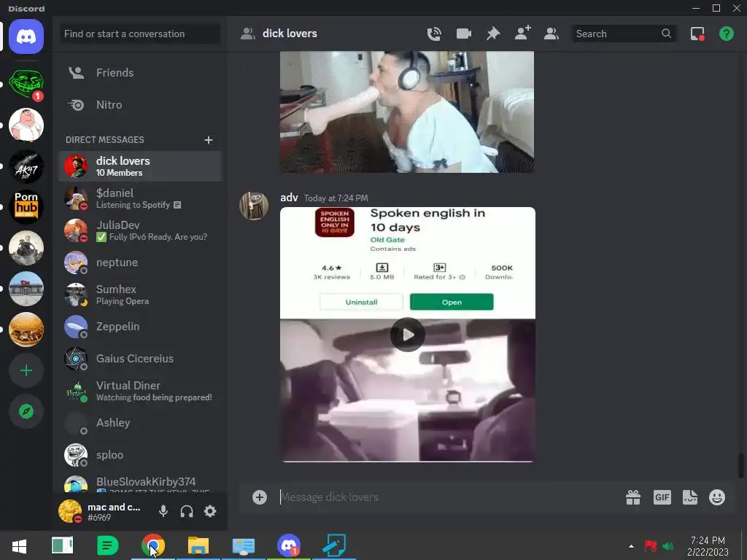Play the video in adv's message
Image resolution: width=747 pixels, height=560 pixels.
click(408, 335)
